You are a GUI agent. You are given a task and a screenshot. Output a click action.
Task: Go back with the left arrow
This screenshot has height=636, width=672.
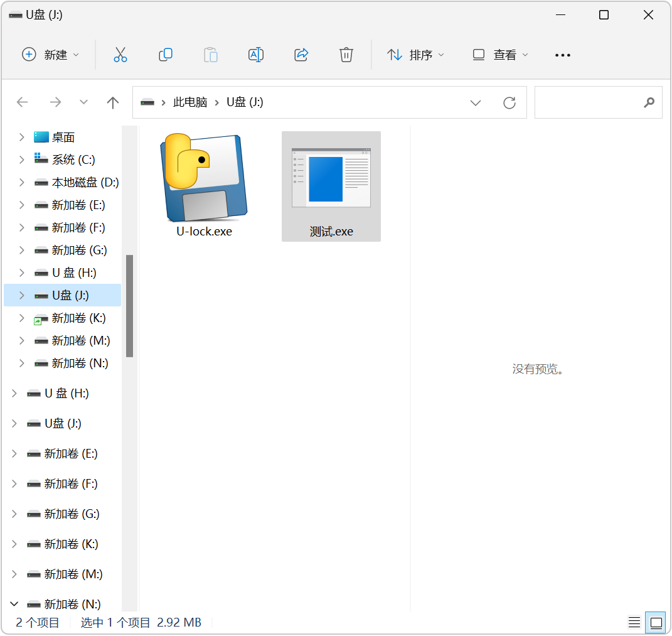tap(23, 102)
